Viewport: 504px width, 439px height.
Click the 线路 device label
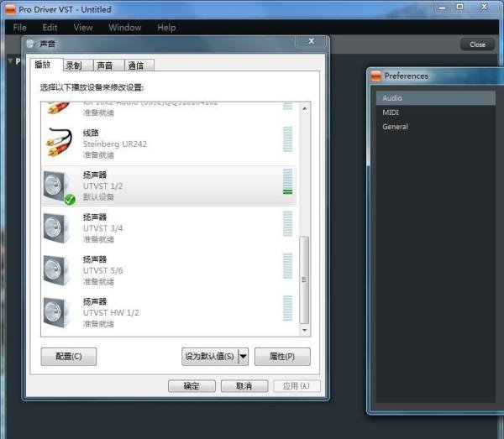(x=91, y=133)
